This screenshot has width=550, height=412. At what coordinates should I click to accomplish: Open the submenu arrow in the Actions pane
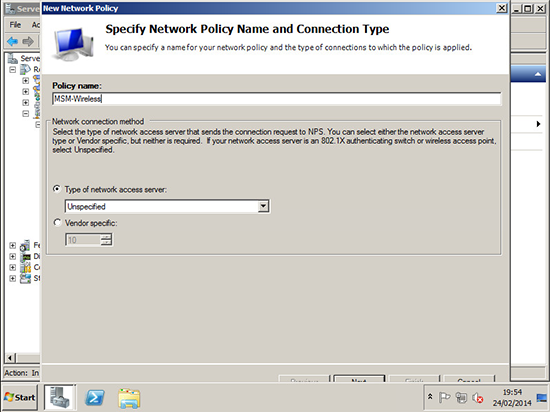point(538,124)
